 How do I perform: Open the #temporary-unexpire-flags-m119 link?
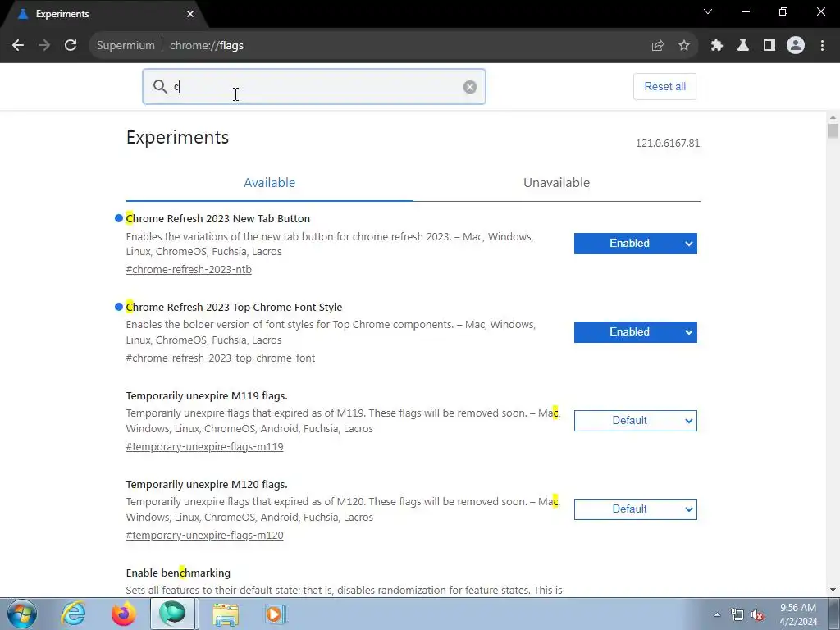pos(204,446)
